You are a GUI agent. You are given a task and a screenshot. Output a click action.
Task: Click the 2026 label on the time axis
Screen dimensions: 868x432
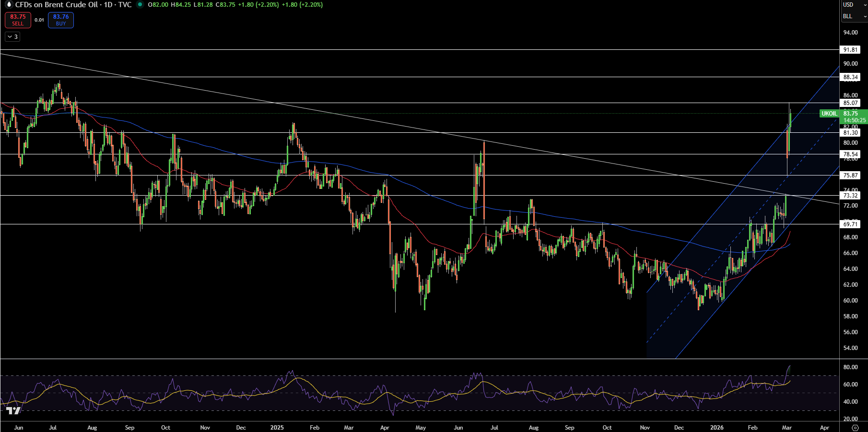pyautogui.click(x=717, y=428)
